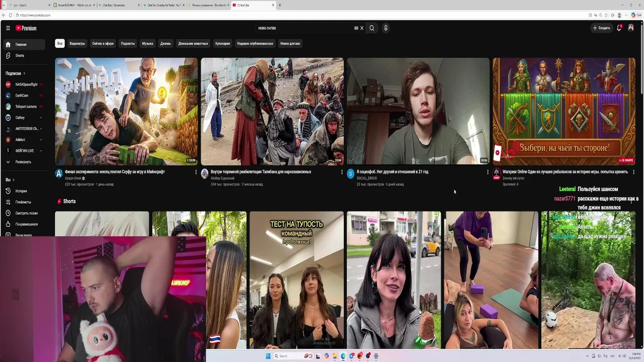Viewport: 644px width, 362px height.
Task: Open ANTITERROR channel in subscriptions
Action: [x=24, y=129]
